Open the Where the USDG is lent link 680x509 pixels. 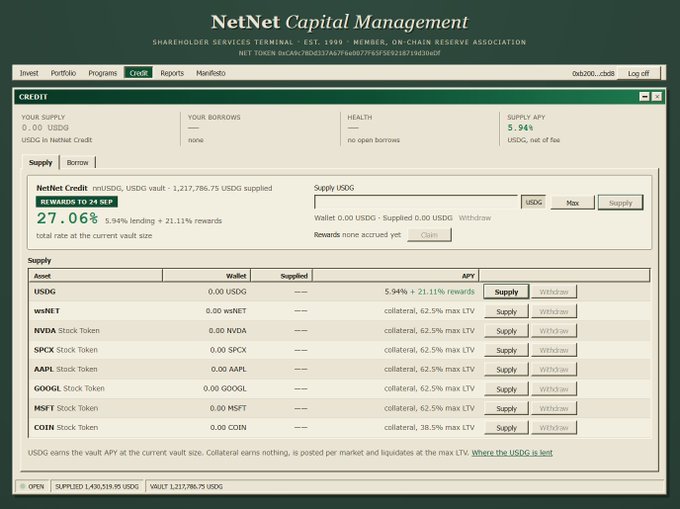(512, 453)
